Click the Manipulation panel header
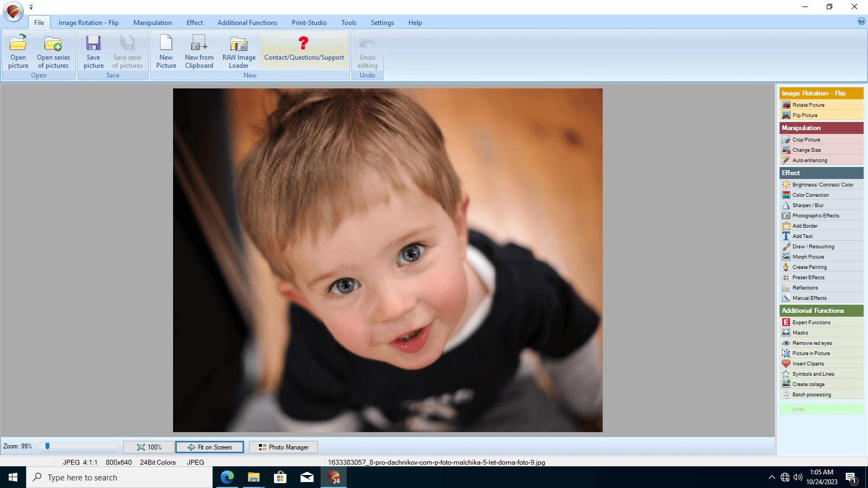The height and width of the screenshot is (488, 868). point(821,128)
